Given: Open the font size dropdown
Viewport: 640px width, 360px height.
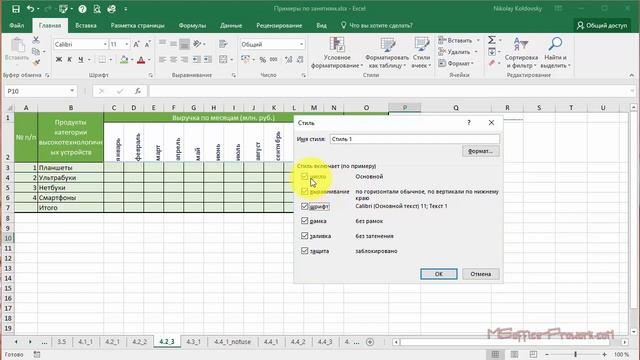Looking at the screenshot, I should [127, 44].
